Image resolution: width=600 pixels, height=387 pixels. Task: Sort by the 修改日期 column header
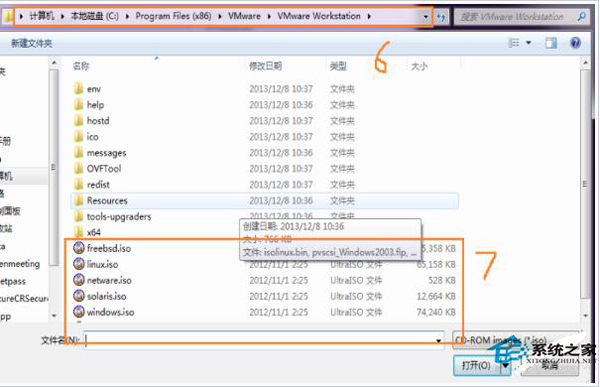coord(265,66)
